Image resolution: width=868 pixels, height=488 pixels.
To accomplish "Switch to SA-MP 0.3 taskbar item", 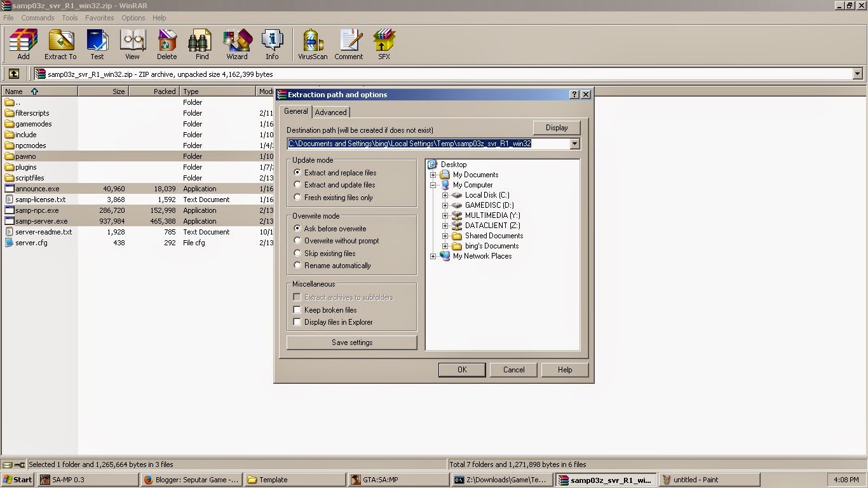I will coord(88,480).
